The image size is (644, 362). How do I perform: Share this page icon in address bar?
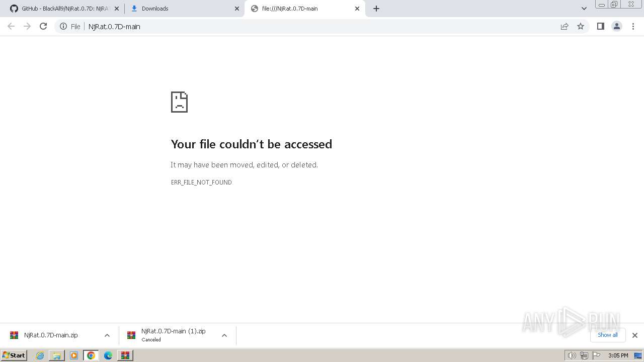pos(565,26)
